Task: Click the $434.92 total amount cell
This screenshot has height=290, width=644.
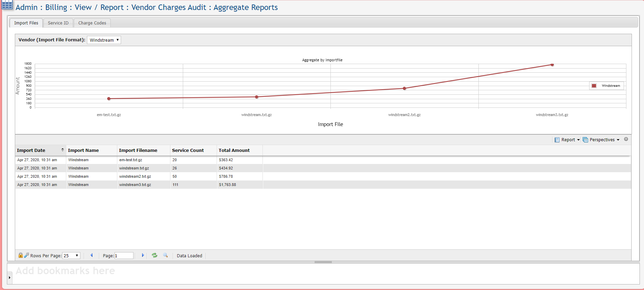Action: click(240, 168)
